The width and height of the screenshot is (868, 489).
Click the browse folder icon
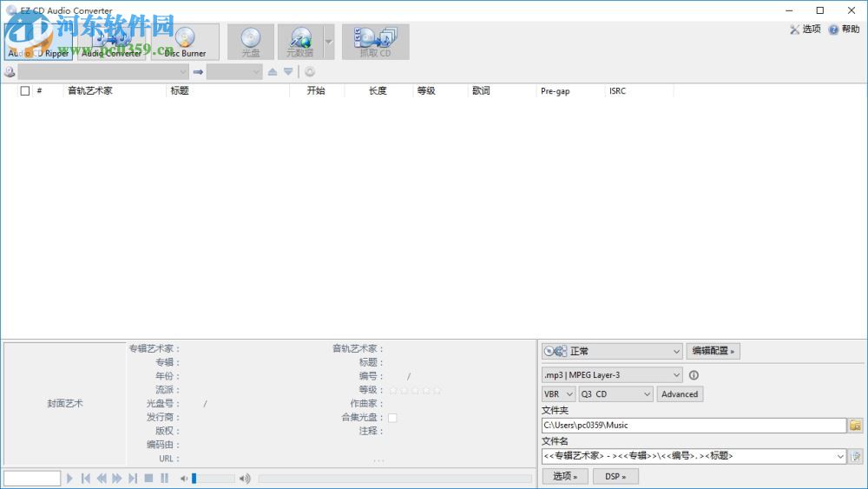point(855,426)
